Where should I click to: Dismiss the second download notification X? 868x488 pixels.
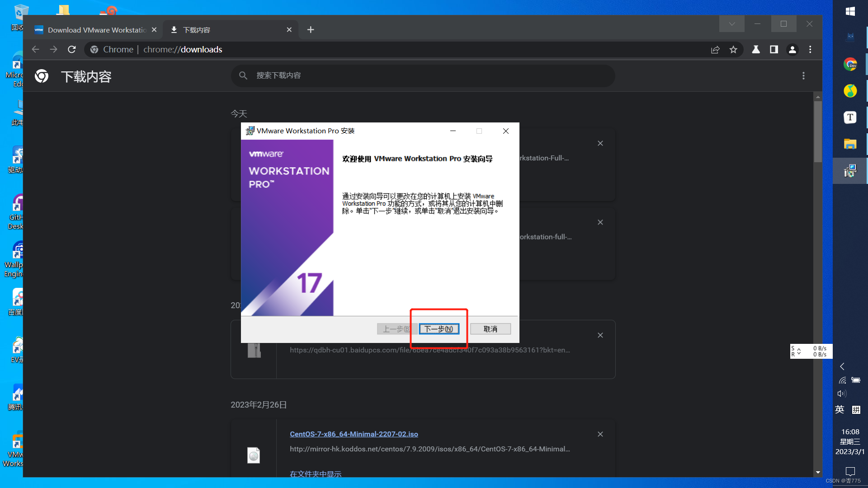point(600,222)
